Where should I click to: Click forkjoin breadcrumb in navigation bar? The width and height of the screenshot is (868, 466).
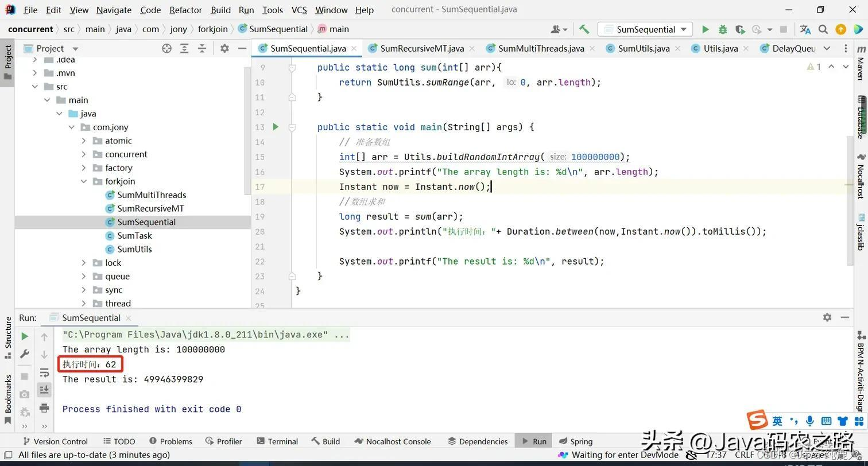[x=213, y=29]
